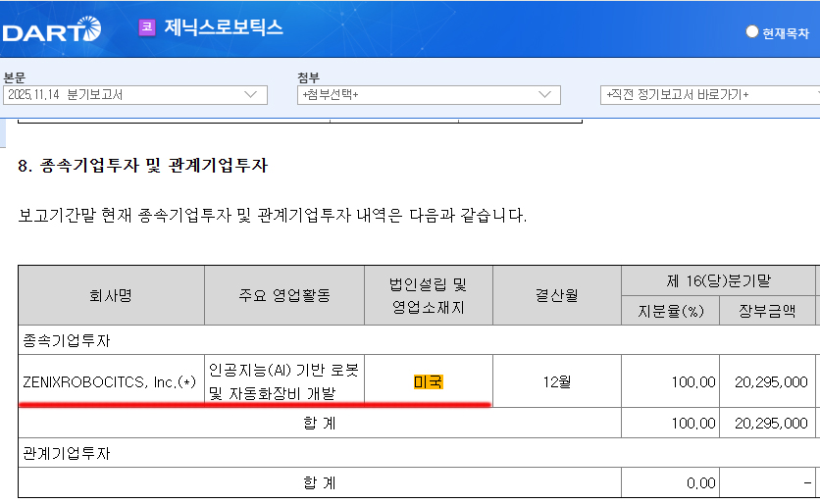Click ZENIXROBOCITCS, Inc.(*) company cell
820x504 pixels.
(x=111, y=381)
